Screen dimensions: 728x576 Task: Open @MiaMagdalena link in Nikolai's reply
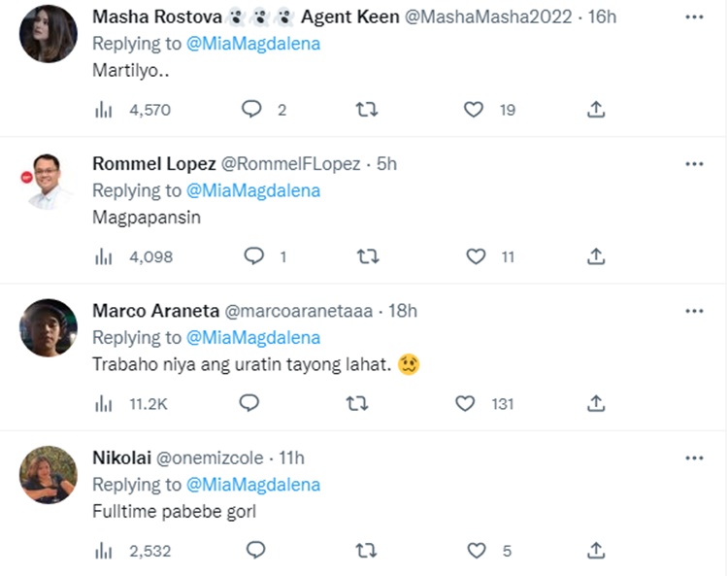click(252, 485)
